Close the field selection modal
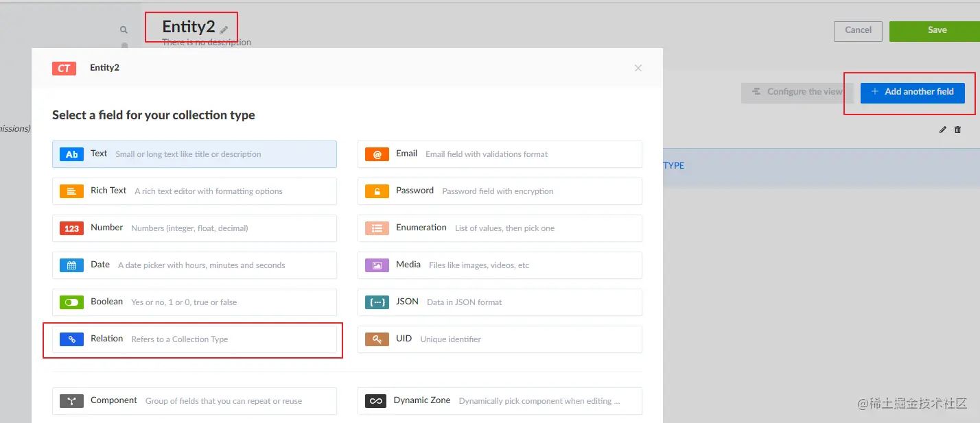The height and width of the screenshot is (423, 980). [638, 68]
